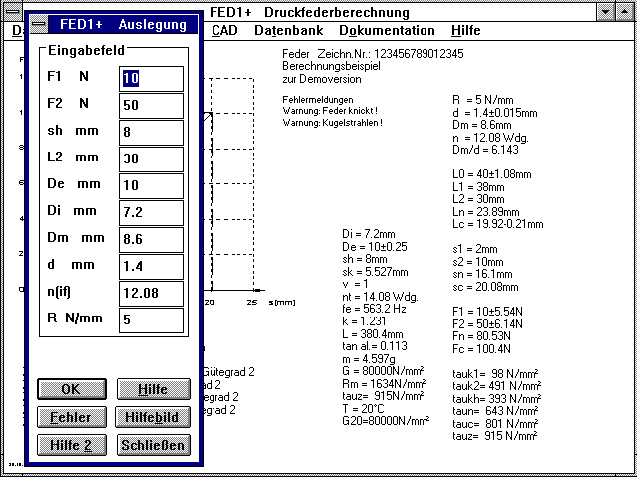
Task: Click the n(if) input field
Action: coord(151,293)
